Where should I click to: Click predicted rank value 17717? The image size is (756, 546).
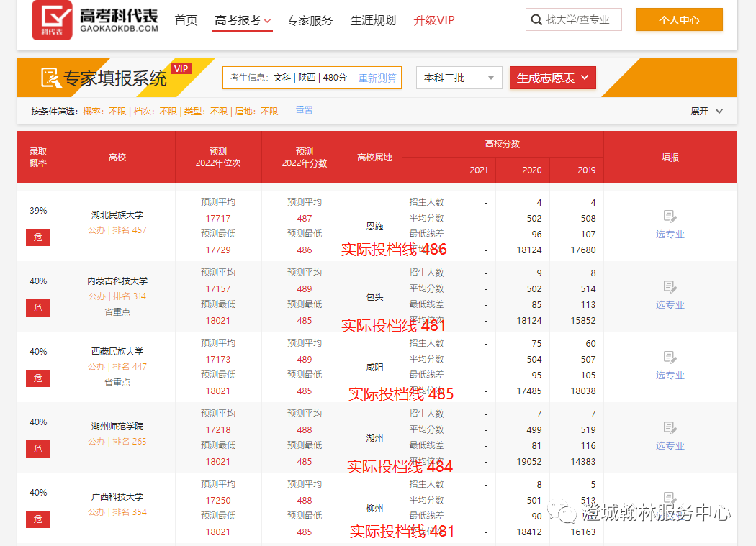tap(218, 218)
